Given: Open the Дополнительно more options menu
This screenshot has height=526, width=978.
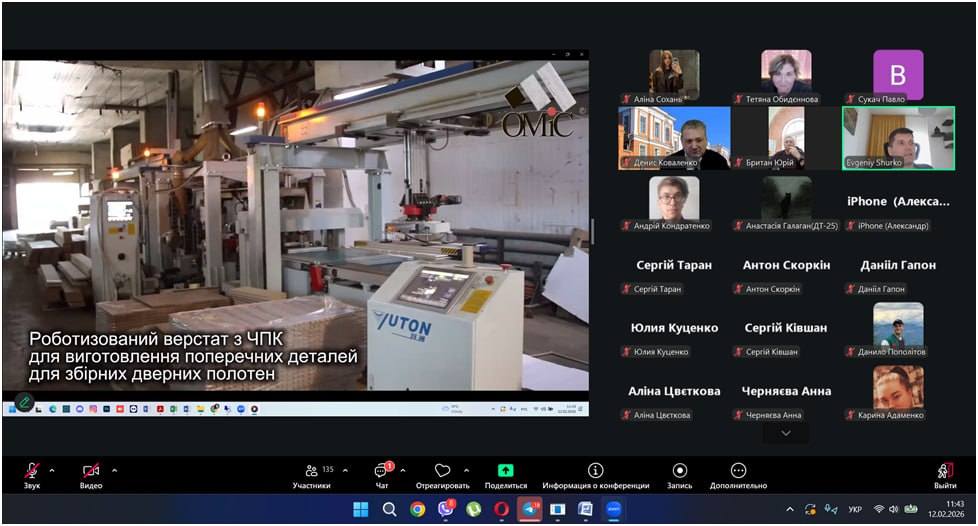Looking at the screenshot, I should coord(738,471).
